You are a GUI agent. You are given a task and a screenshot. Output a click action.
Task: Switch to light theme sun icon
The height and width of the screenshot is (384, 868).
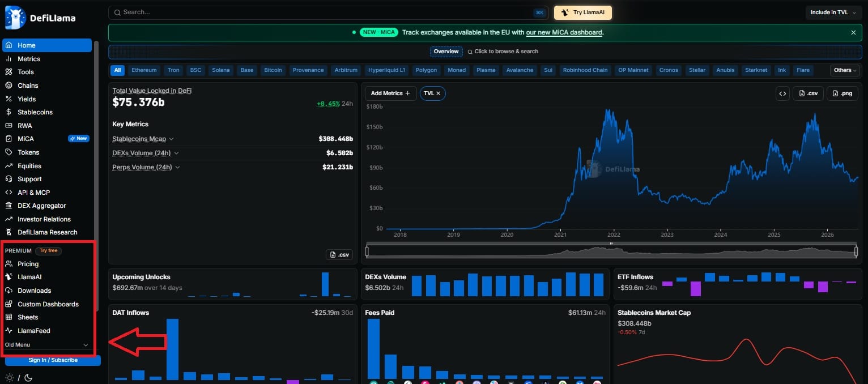click(x=10, y=378)
